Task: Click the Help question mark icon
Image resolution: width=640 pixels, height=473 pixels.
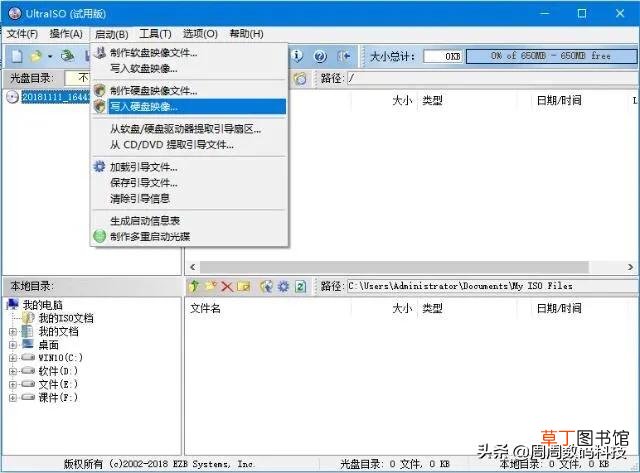Action: (320, 56)
